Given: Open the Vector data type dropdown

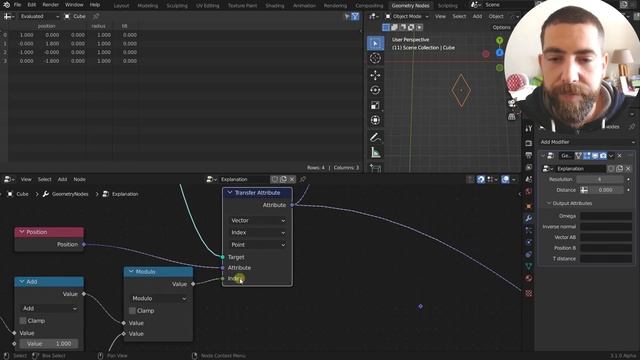Looking at the screenshot, I should coord(257,220).
